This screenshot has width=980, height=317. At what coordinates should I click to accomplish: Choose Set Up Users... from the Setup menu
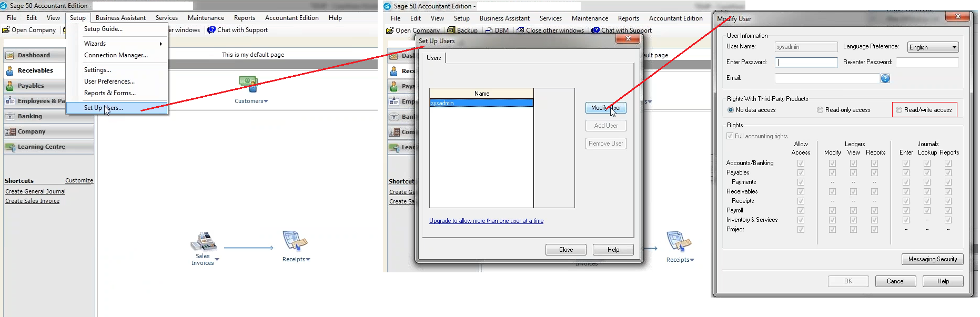(x=117, y=108)
